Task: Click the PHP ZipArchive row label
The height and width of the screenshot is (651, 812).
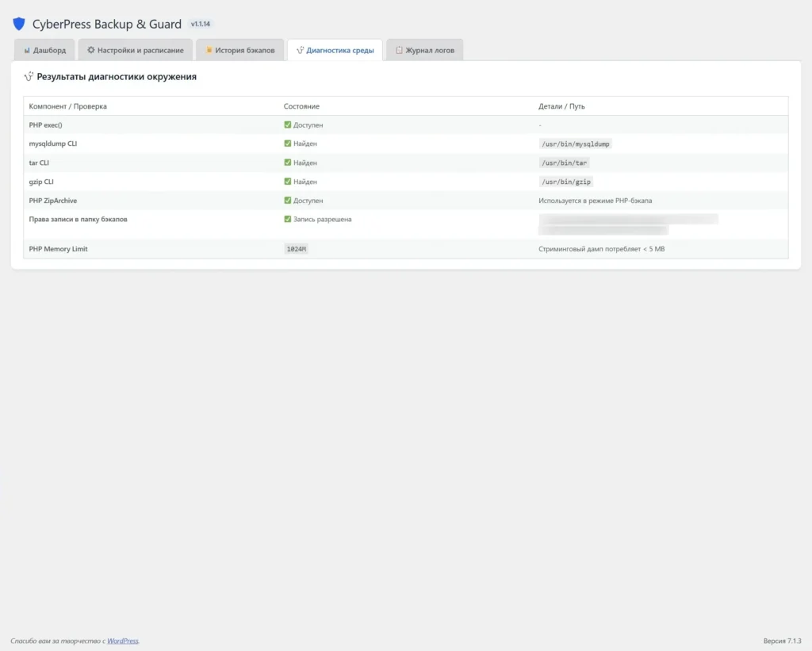Action: click(53, 201)
